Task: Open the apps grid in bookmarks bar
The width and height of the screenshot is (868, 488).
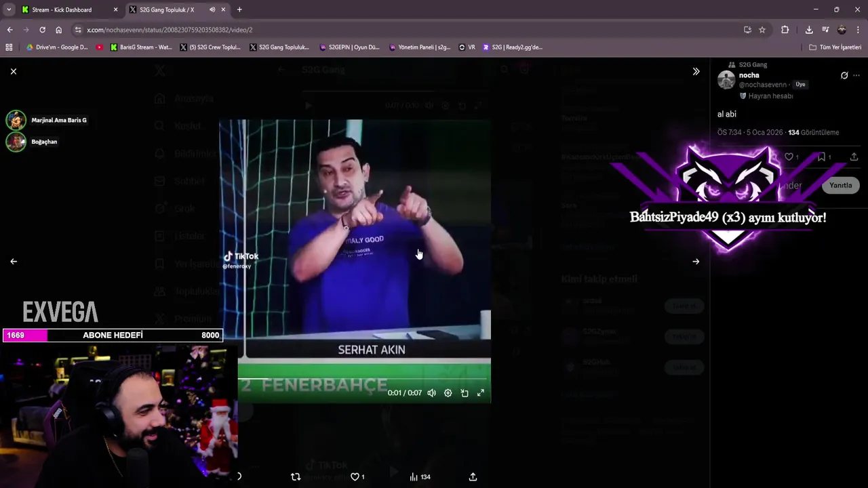Action: point(9,47)
